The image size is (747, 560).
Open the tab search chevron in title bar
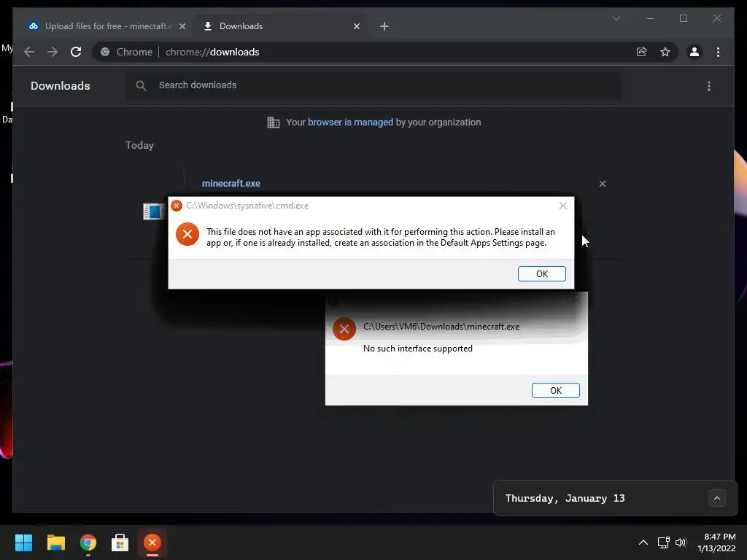(x=616, y=18)
